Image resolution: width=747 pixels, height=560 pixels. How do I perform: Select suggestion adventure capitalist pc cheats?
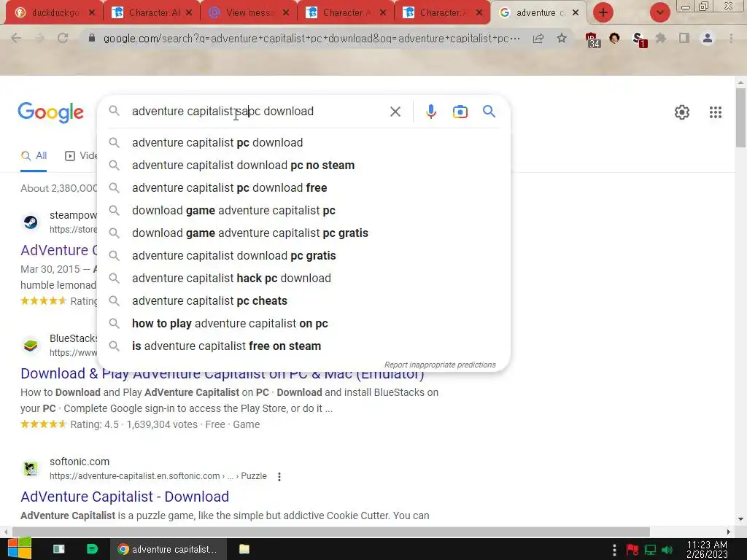(x=303, y=301)
